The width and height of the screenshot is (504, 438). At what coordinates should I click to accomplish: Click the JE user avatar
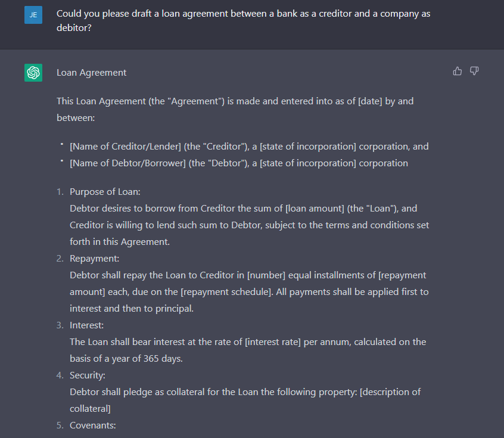point(33,15)
